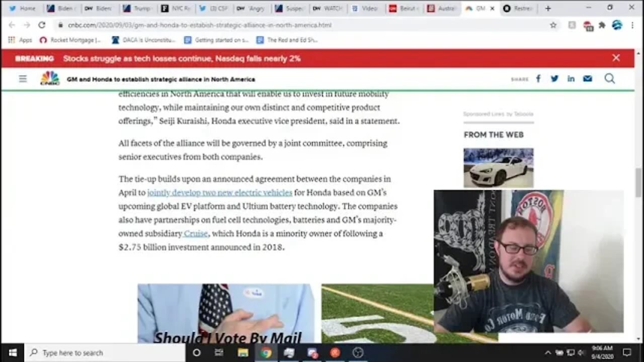Open the DACA is Unconstitutional bookmark
The height and width of the screenshot is (362, 644).
pyautogui.click(x=144, y=40)
